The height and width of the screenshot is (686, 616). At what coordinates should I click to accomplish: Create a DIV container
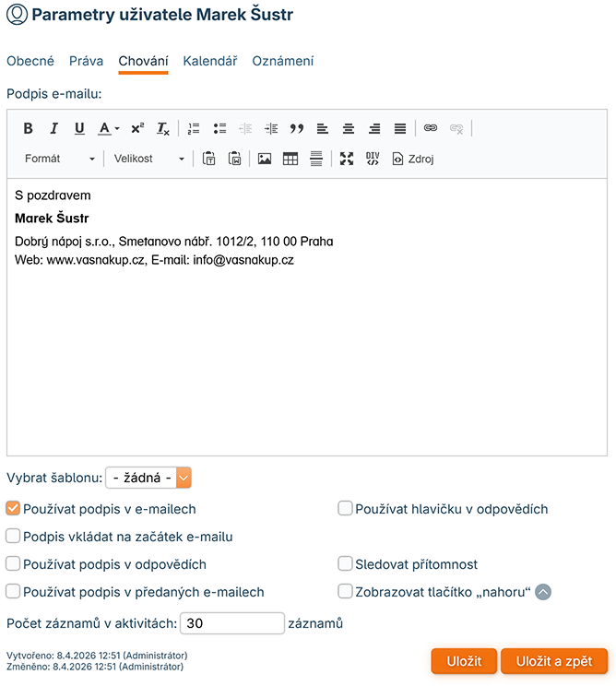[x=373, y=159]
